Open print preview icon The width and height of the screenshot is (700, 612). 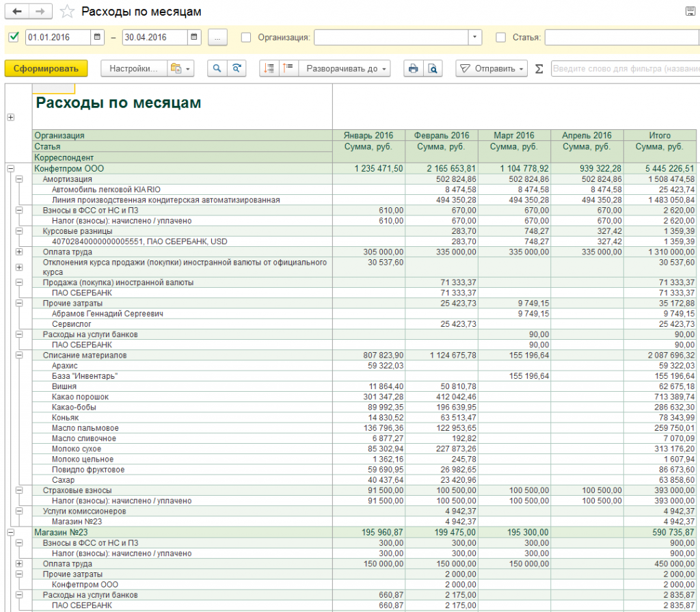point(433,68)
